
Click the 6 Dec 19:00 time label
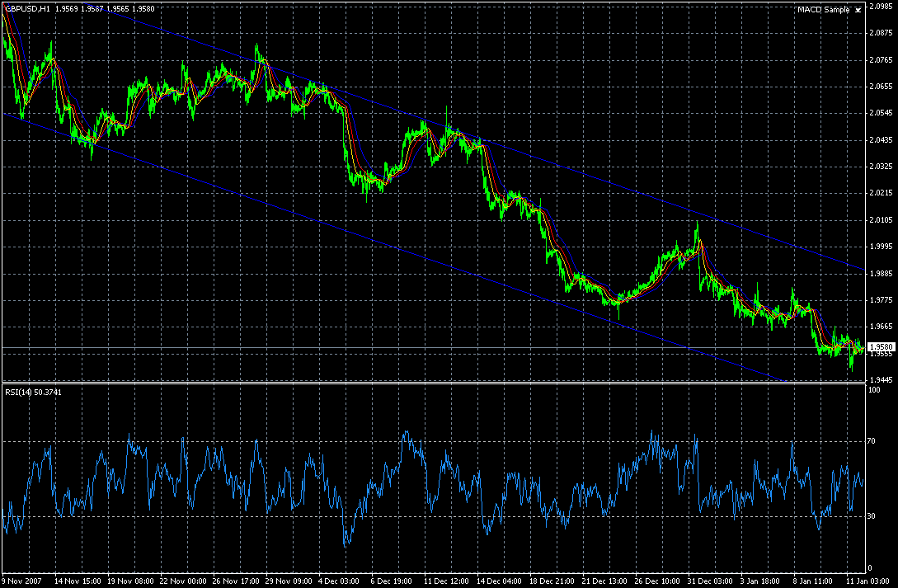coord(393,581)
